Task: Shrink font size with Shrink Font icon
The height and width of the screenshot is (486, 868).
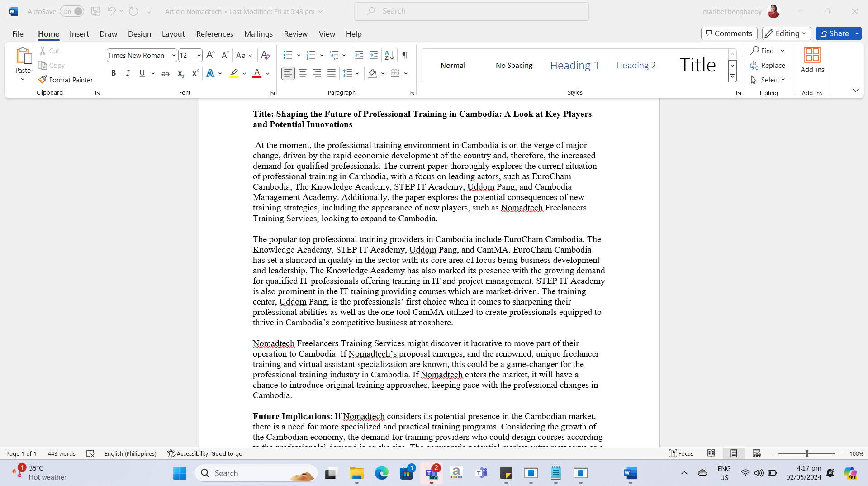Action: (225, 55)
